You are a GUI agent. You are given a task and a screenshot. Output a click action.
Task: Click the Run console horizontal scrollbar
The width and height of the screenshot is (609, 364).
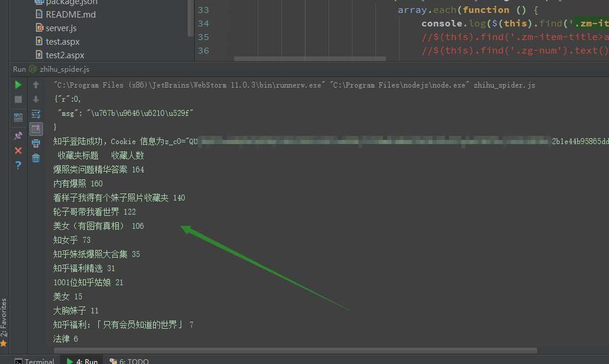[x=295, y=350]
